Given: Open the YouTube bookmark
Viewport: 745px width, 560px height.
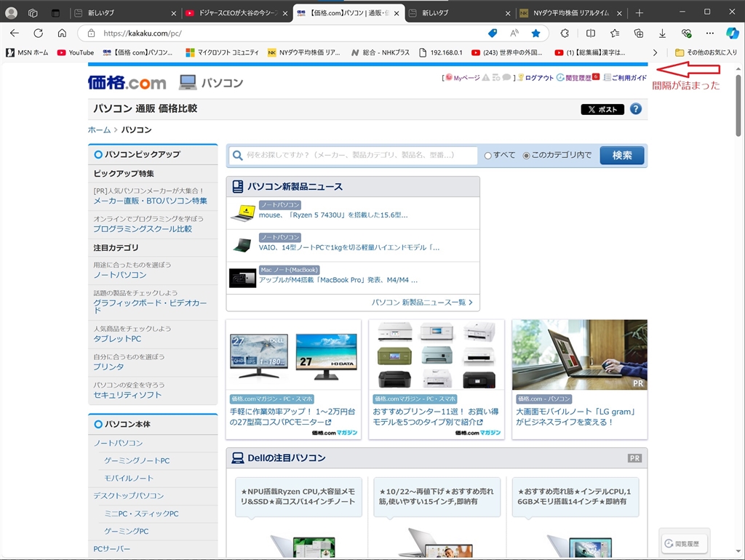Looking at the screenshot, I should coord(76,52).
